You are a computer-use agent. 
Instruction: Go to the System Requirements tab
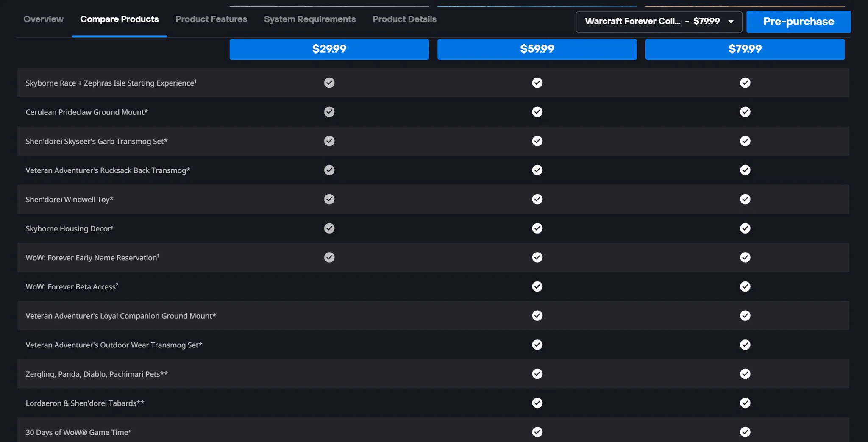[310, 19]
